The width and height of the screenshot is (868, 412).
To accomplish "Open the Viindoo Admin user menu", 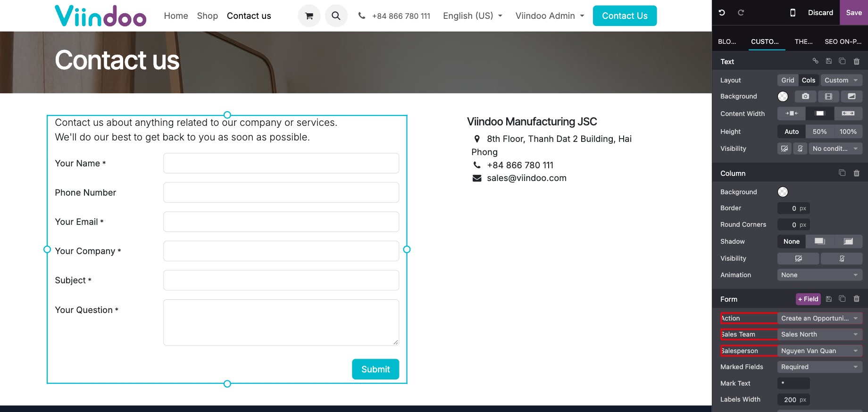I will [x=550, y=16].
